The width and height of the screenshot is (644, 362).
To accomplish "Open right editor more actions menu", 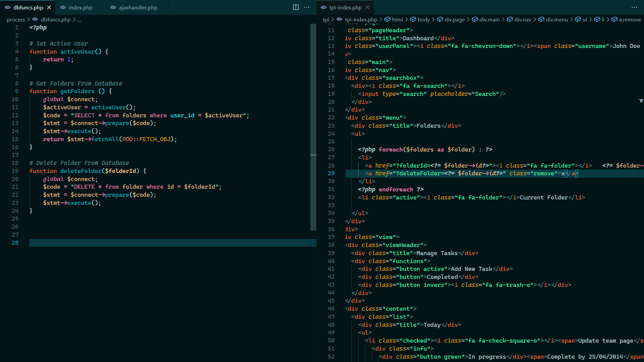I will tap(634, 7).
